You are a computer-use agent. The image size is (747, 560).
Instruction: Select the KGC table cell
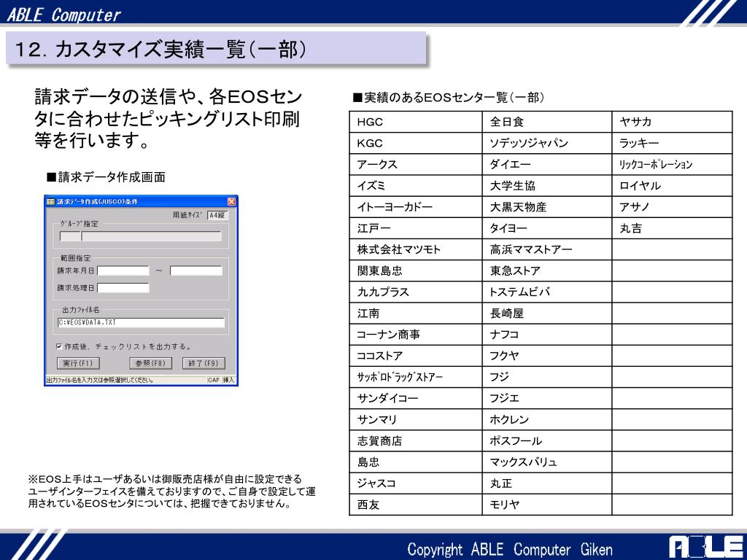click(415, 144)
